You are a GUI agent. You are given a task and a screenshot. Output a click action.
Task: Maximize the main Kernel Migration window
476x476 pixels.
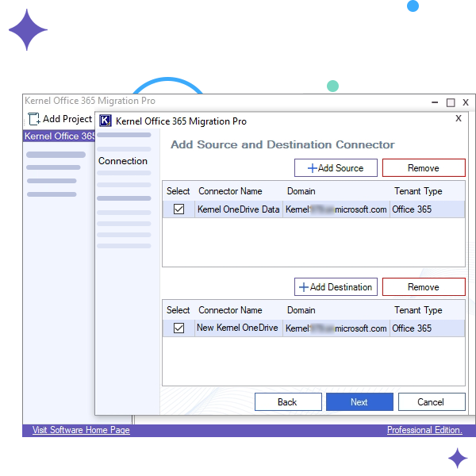[x=451, y=102]
